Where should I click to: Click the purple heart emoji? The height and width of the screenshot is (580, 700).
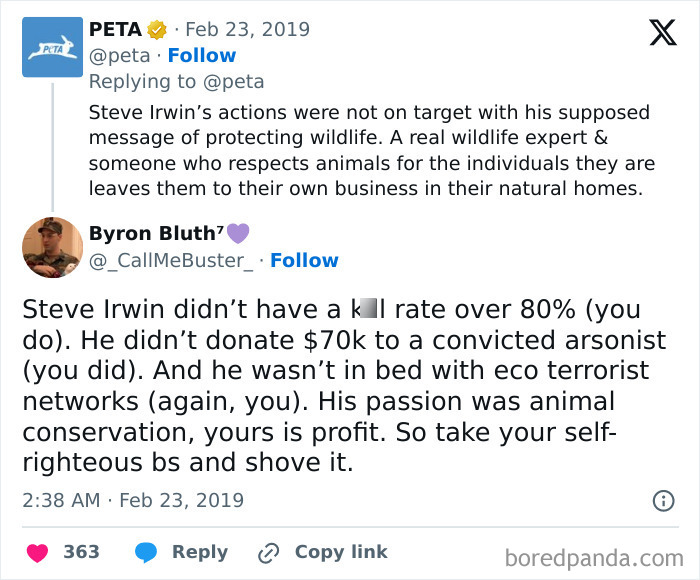click(237, 234)
